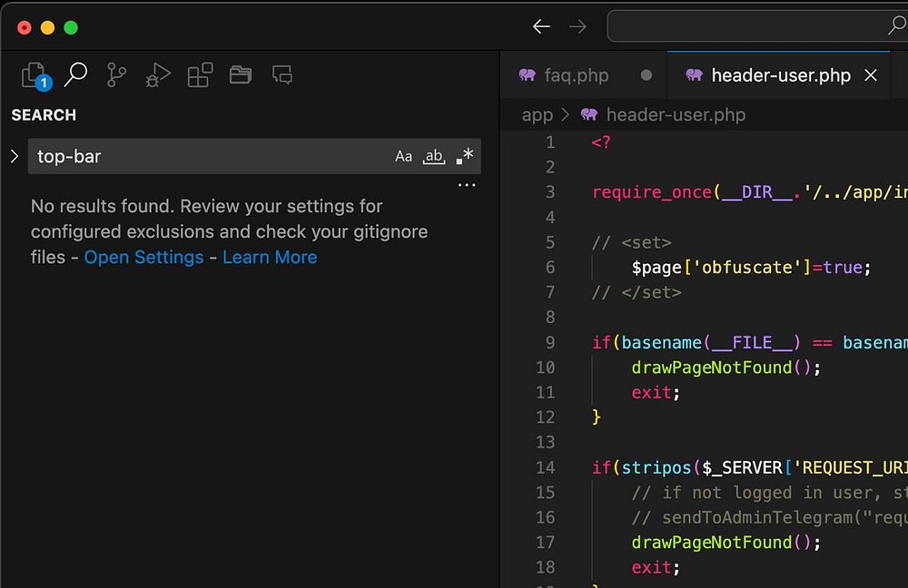908x588 pixels.
Task: Open the chat bubbles view icon
Action: [282, 75]
